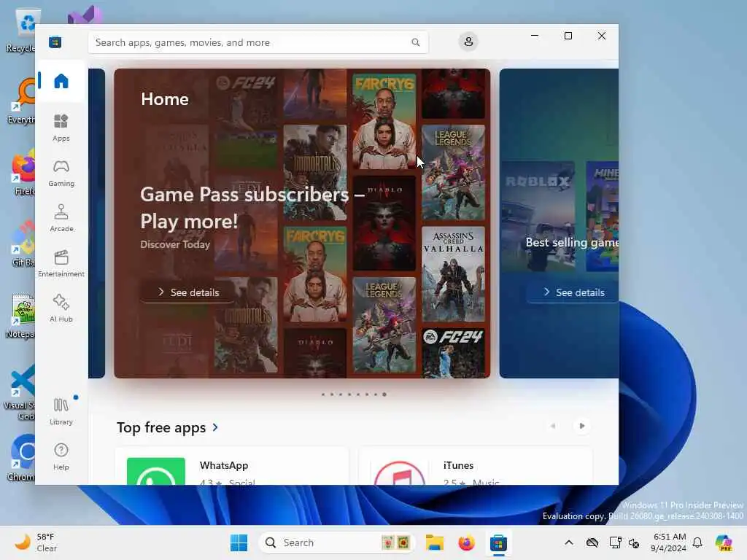Screen dimensions: 747x560
Task: Click the Assassin's Creed Valhalla cover
Action: pyautogui.click(x=453, y=273)
